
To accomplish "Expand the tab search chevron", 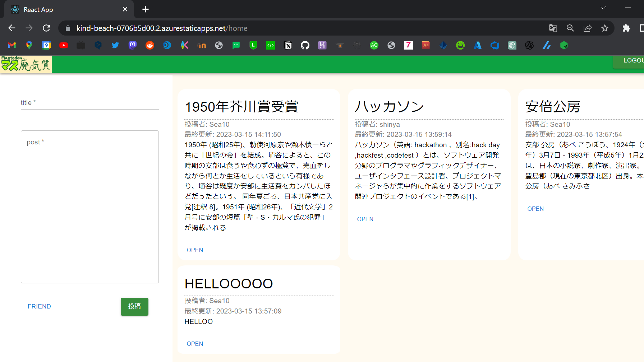I will pos(603,8).
